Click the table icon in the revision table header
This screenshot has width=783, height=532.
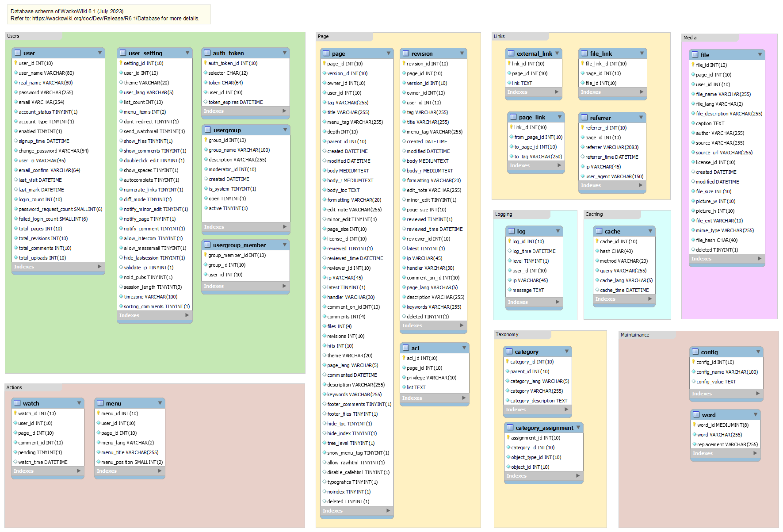coord(405,54)
